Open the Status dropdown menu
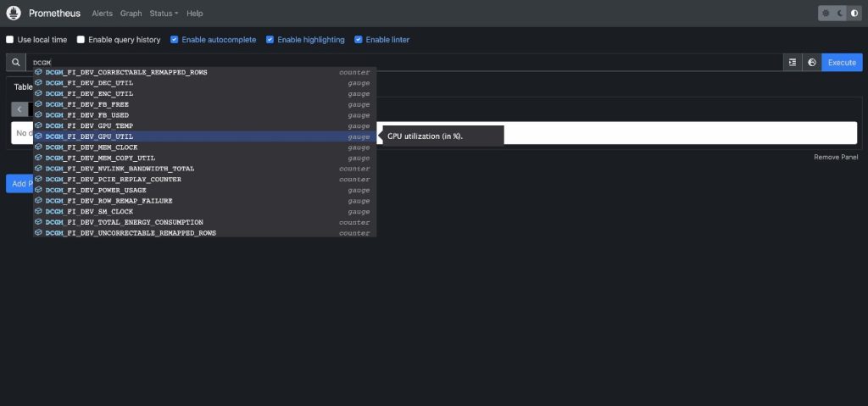Screen dimensions: 868x406 [x=164, y=14]
